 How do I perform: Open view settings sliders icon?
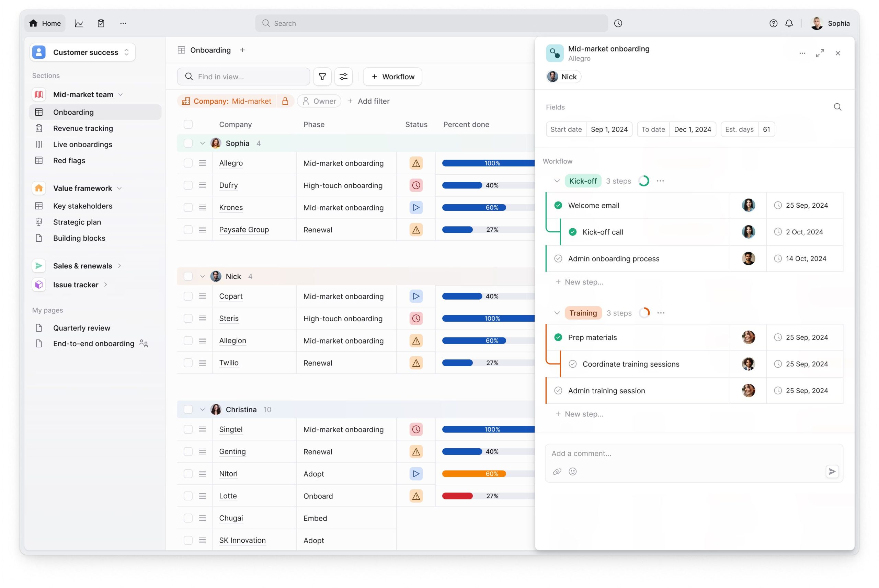click(x=343, y=77)
